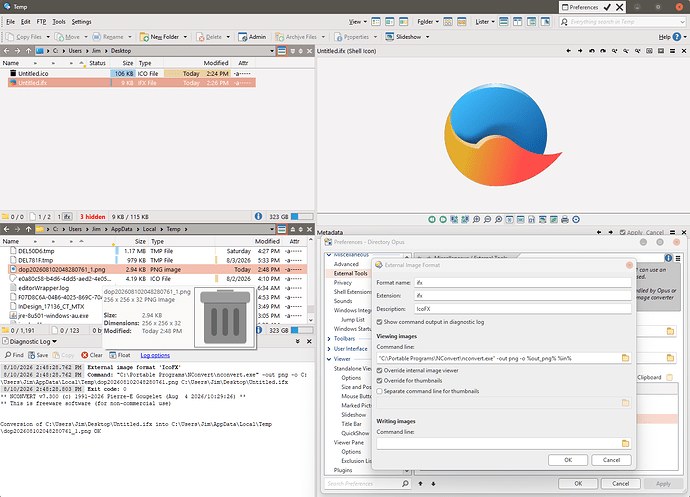
Task: Toggle Override internal image viewer checkbox
Action: click(379, 370)
